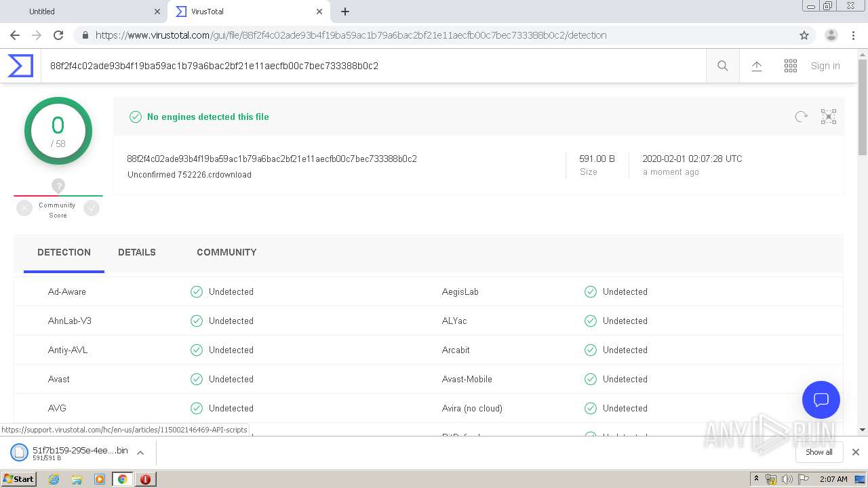The image size is (868, 488).
Task: Open a new browser tab
Action: (x=345, y=12)
